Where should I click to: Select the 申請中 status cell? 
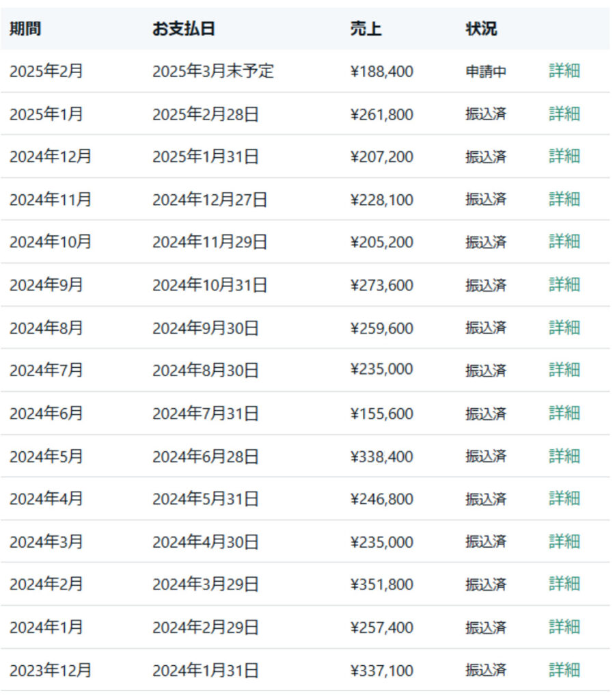(486, 71)
